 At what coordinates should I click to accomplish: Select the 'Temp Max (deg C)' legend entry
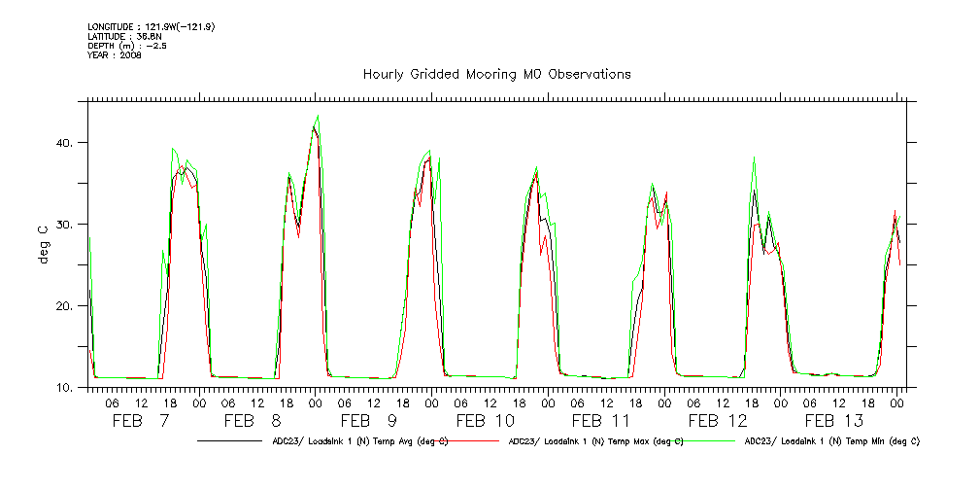pyautogui.click(x=595, y=440)
